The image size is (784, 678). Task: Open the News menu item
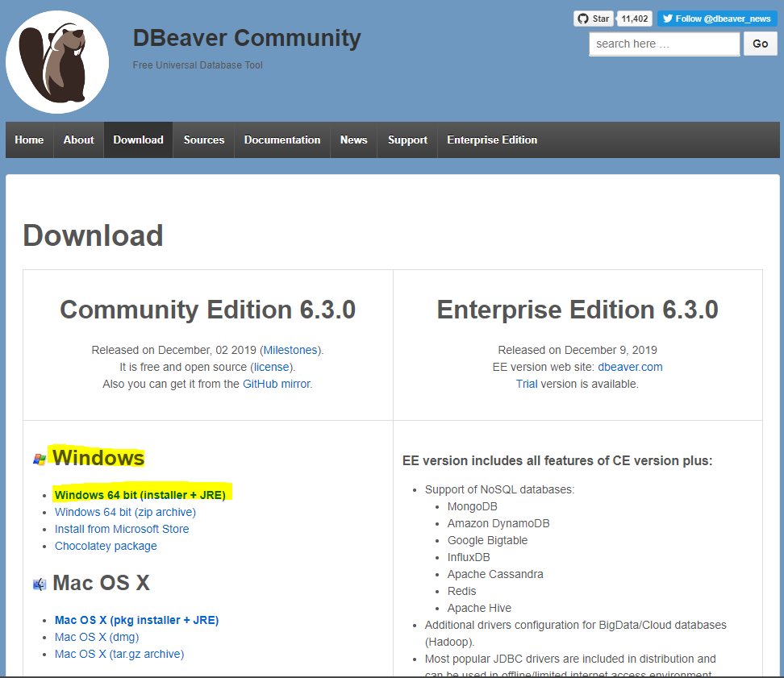click(353, 140)
